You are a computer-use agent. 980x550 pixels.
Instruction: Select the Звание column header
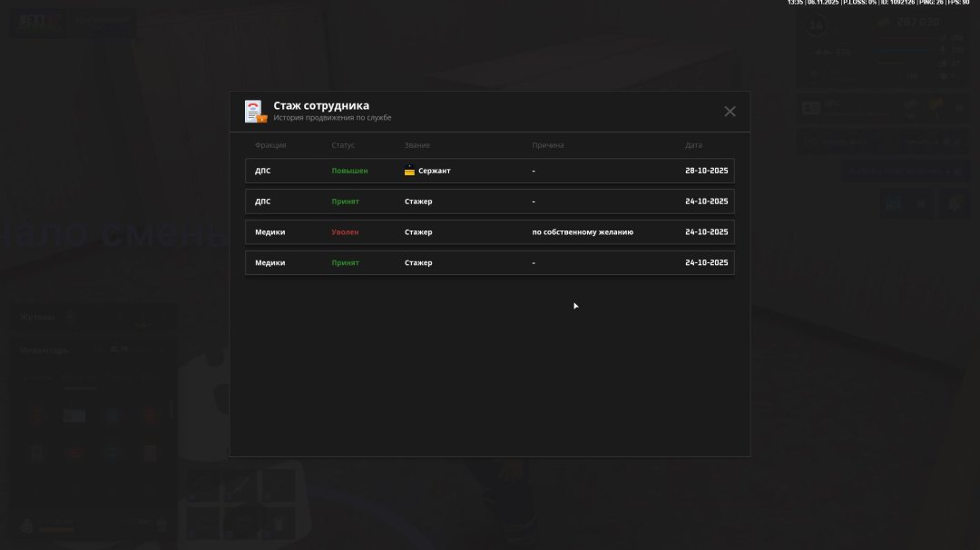coord(417,145)
